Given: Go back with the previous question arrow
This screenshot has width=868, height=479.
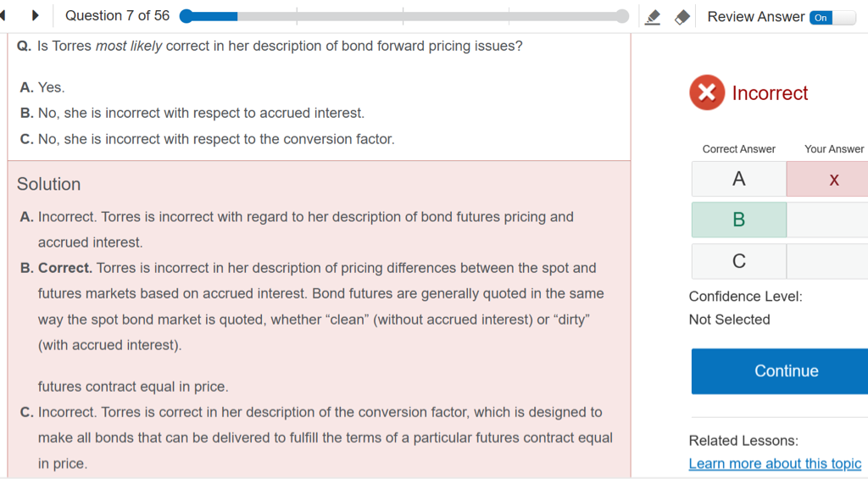Looking at the screenshot, I should point(3,16).
